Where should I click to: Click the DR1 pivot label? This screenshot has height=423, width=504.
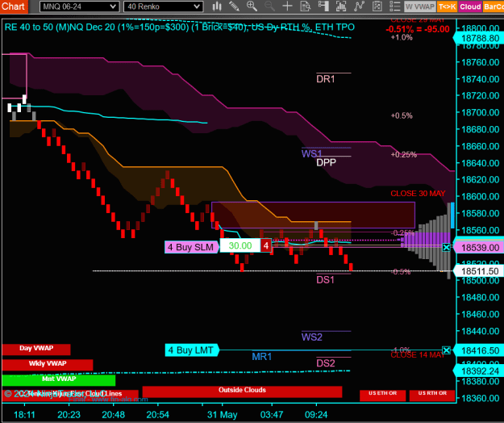click(326, 79)
